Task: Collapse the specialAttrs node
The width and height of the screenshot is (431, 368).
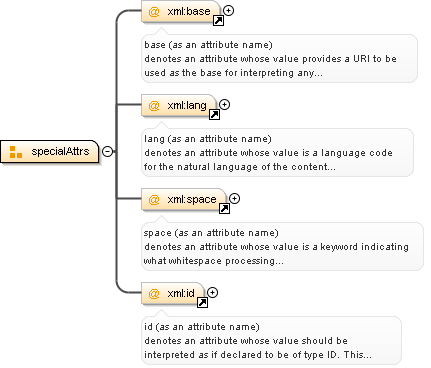Action: 107,151
